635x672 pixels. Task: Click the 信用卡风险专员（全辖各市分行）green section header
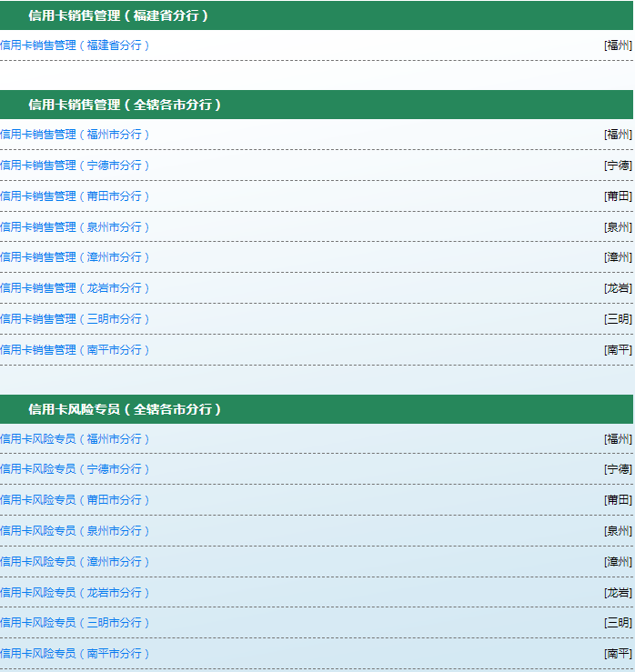[126, 409]
